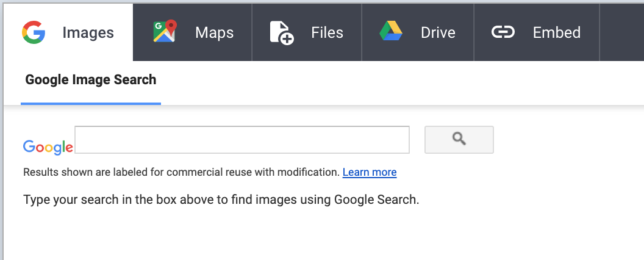Open the Maps tab label
The height and width of the screenshot is (260, 644).
(214, 33)
